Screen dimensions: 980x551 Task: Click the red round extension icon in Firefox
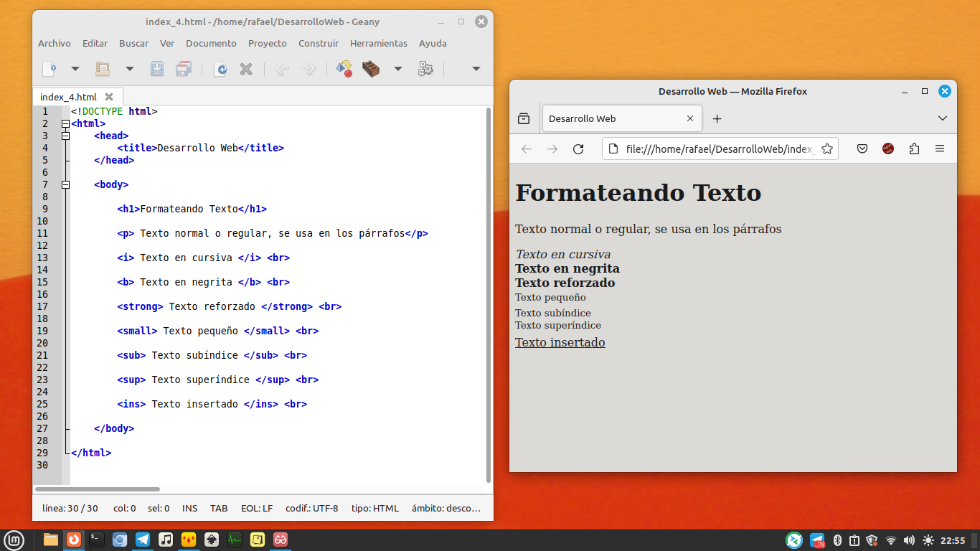[x=888, y=149]
